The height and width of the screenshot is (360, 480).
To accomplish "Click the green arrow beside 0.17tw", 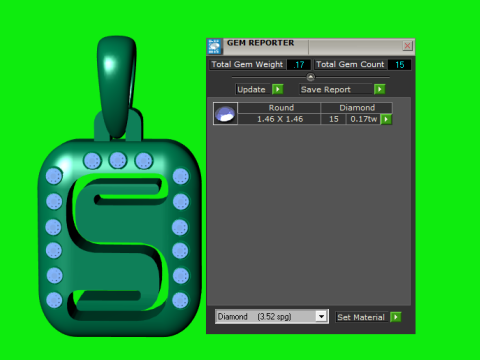I will (386, 119).
